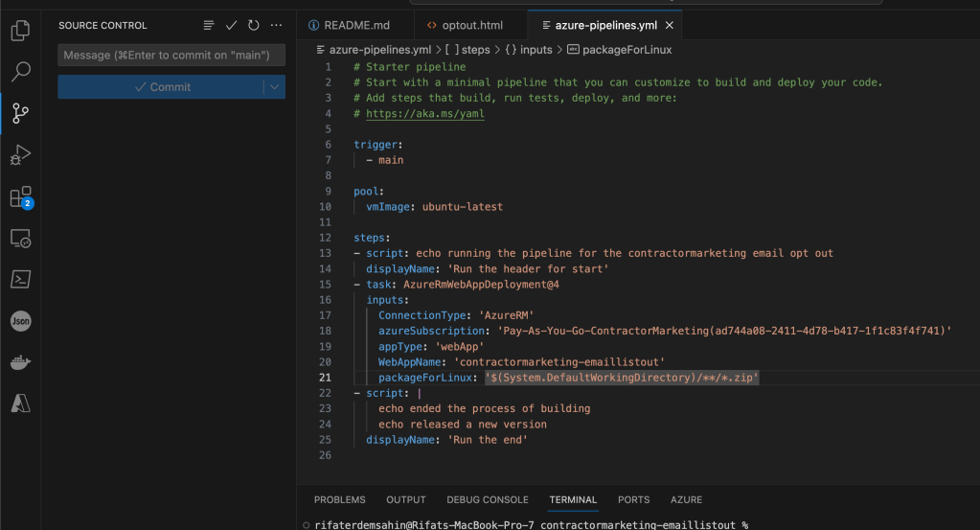The image size is (980, 530).
Task: Click the terminal prompt line
Action: [532, 525]
